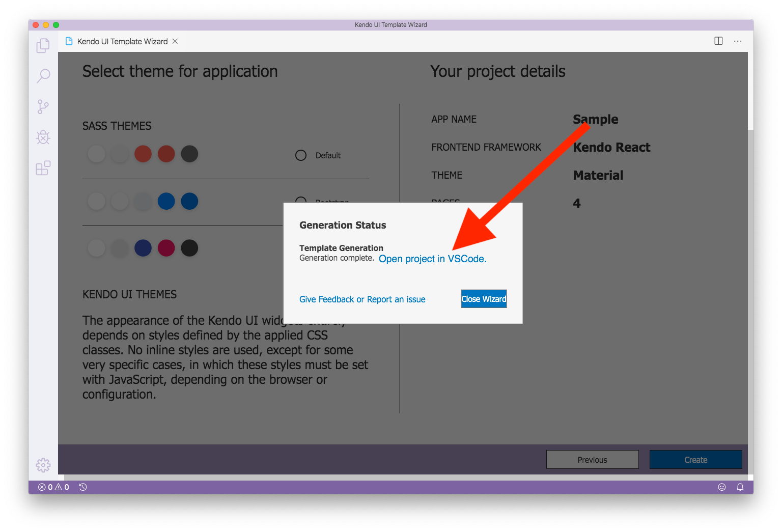
Task: Click the 'Generation Status' dialog heading
Action: [343, 225]
